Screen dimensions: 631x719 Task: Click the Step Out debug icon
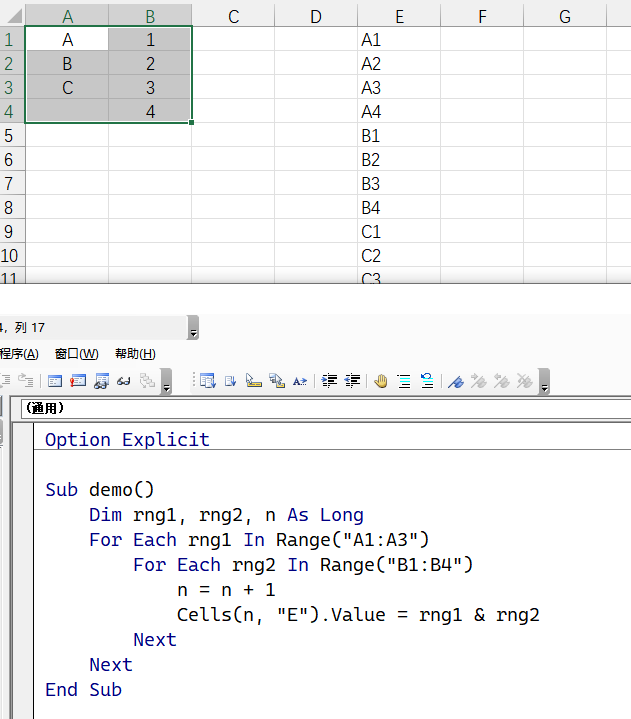[x=25, y=381]
